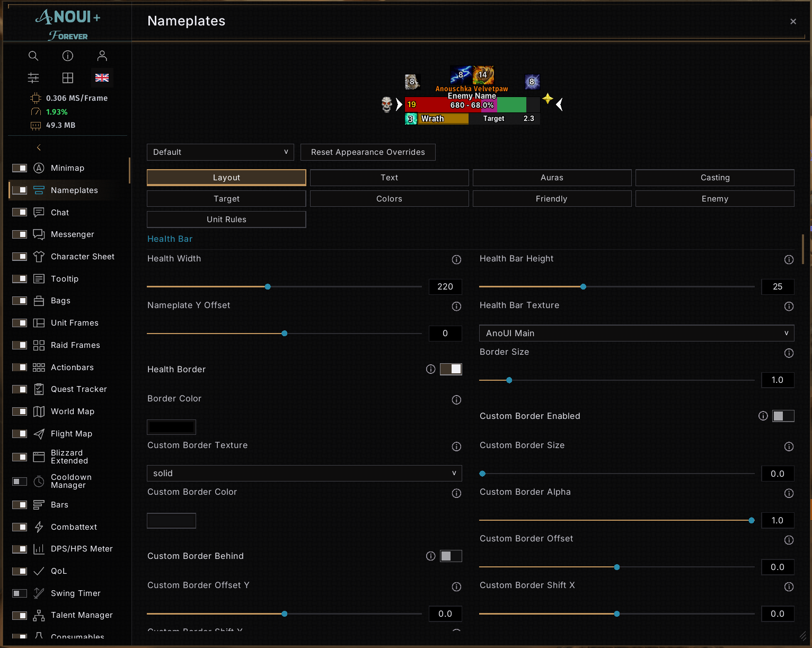Screen dimensions: 812x648
Task: Open the Raid Frames module
Action: [75, 345]
